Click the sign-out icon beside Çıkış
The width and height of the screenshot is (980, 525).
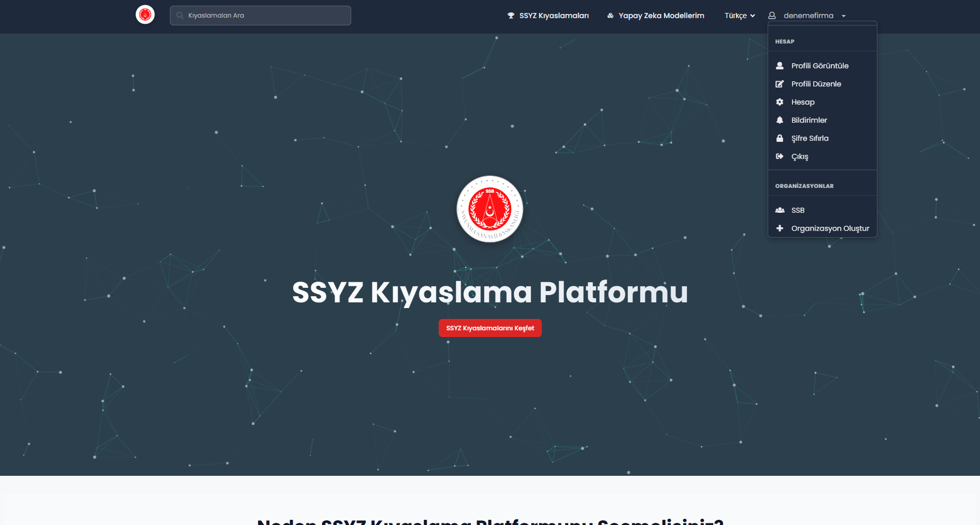pyautogui.click(x=780, y=156)
